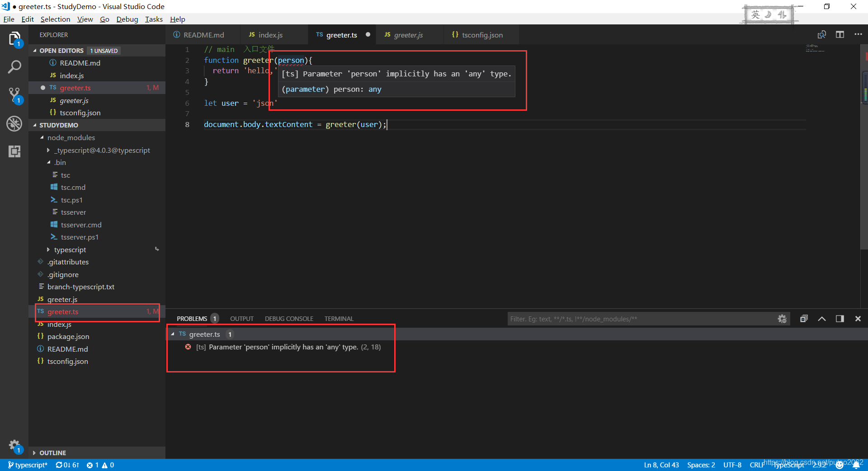Open the Manage gear in activity bar
This screenshot has width=868, height=471.
click(x=14, y=446)
